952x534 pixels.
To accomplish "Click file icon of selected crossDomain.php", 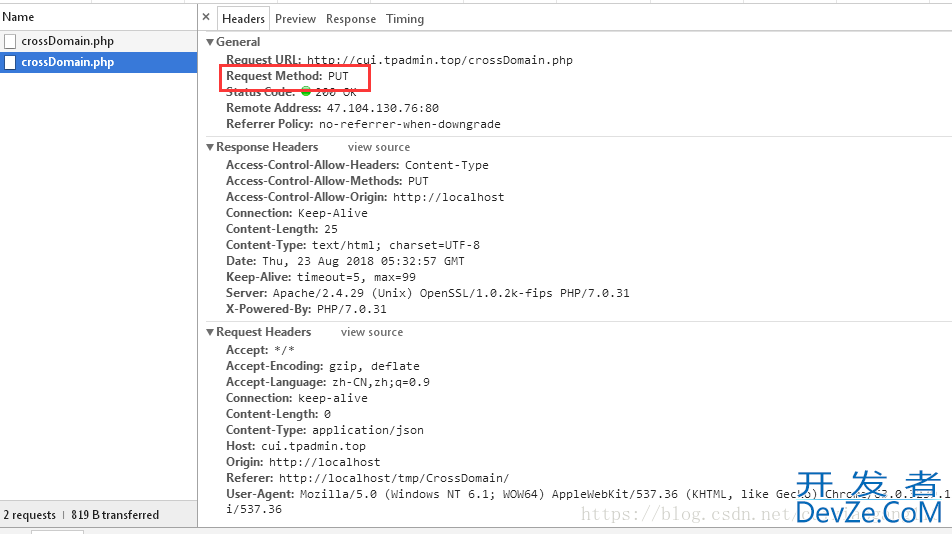I will 10,62.
